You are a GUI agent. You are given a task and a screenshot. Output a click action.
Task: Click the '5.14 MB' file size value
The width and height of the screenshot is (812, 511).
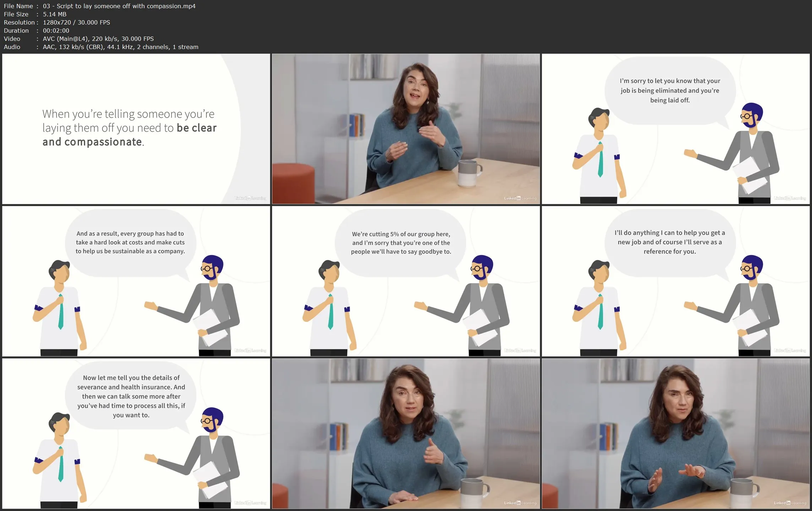55,14
